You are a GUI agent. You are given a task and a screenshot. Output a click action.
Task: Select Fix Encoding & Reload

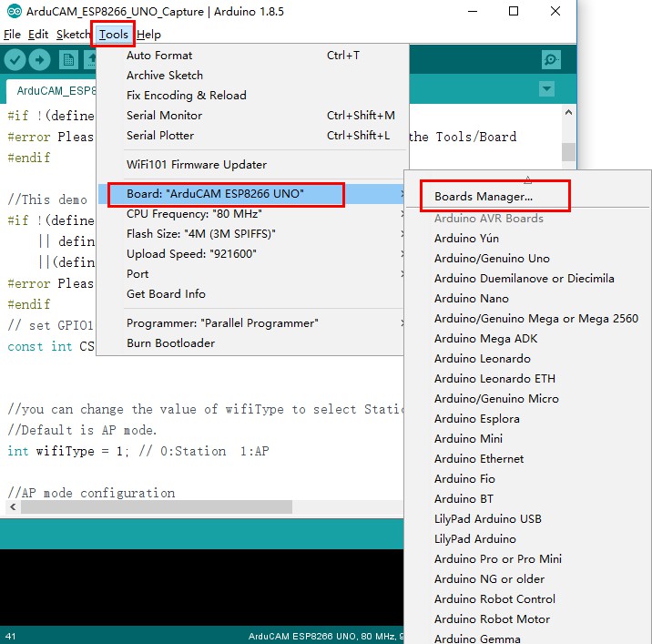(251, 96)
